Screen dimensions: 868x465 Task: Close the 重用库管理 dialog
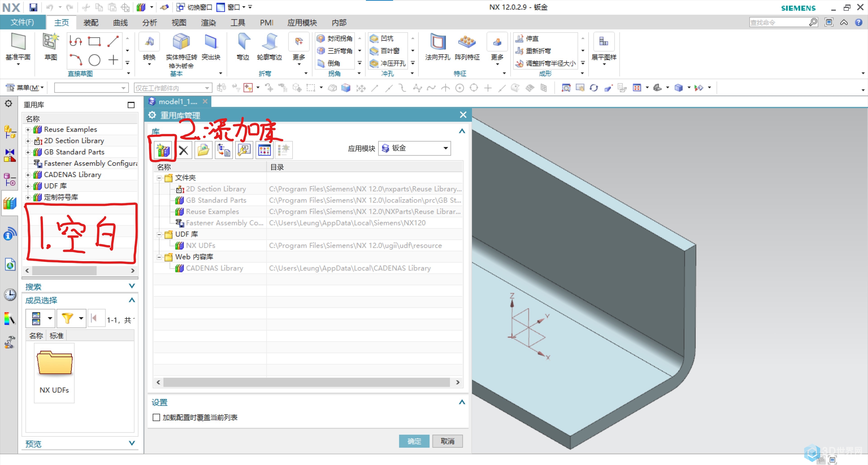(x=463, y=115)
